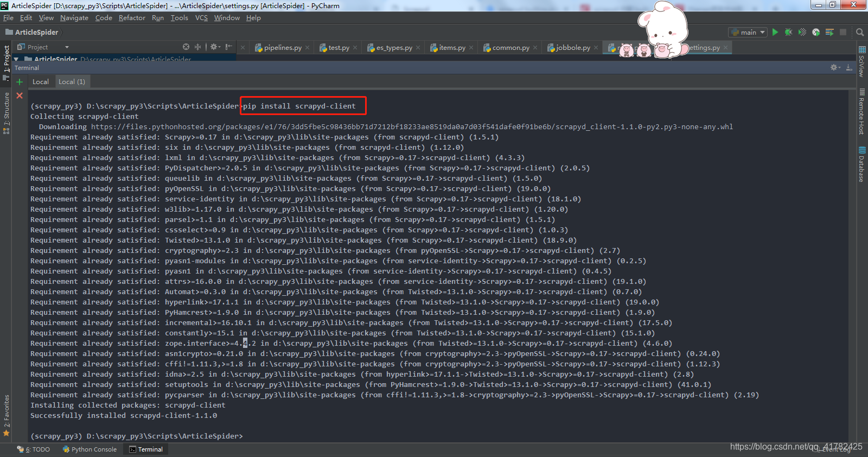Collapse all in Project panel toolbar
The image size is (868, 457).
[197, 47]
